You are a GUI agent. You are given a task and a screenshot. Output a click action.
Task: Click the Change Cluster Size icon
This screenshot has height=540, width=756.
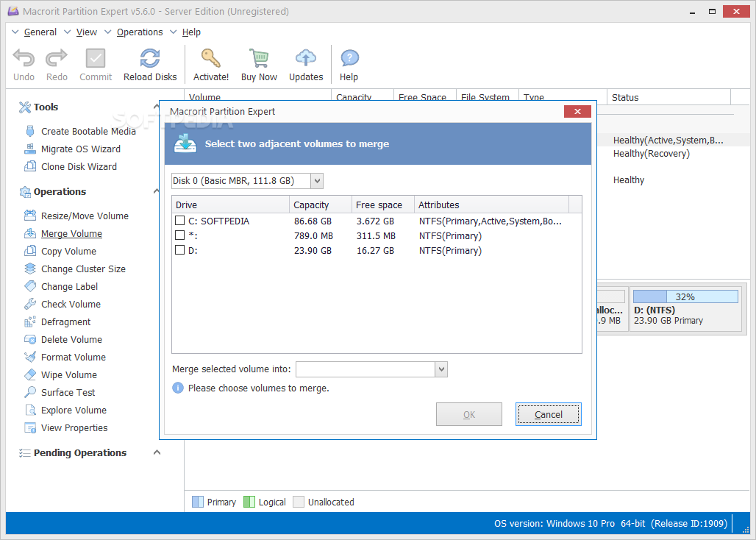click(x=30, y=269)
